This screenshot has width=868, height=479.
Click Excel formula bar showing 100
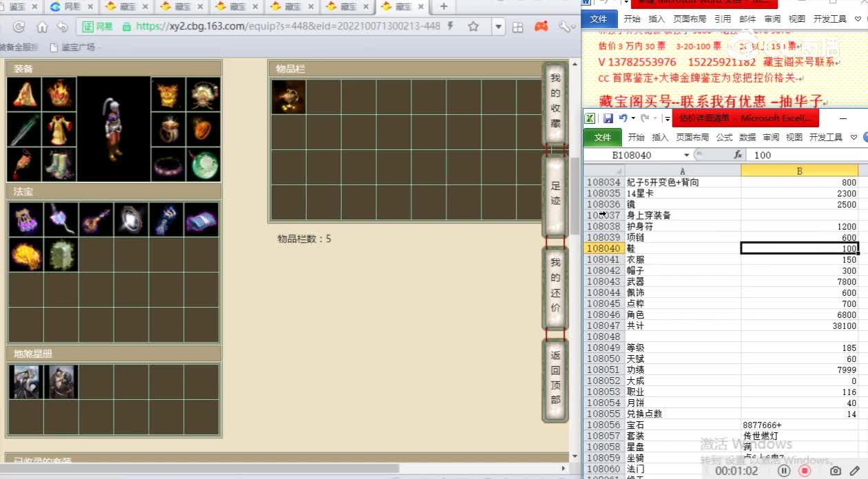point(806,155)
